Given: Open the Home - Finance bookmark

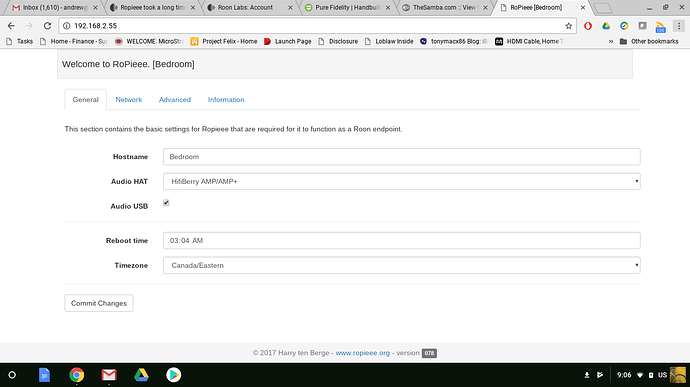Looking at the screenshot, I should tap(74, 41).
